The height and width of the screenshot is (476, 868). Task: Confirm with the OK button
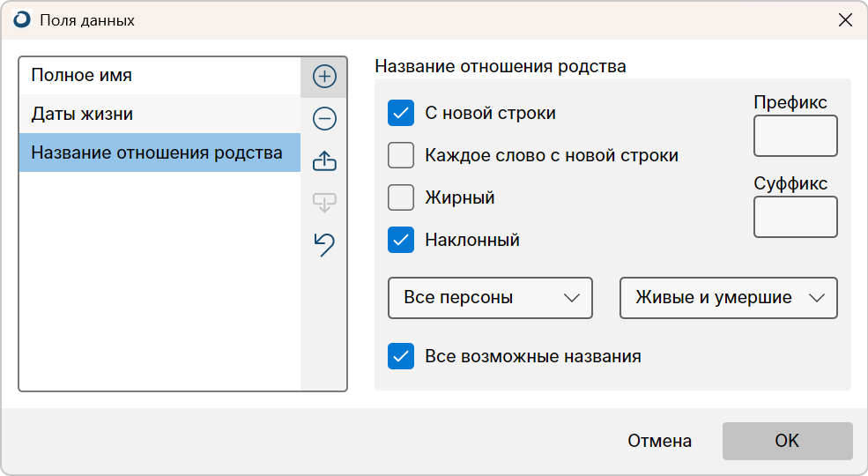(787, 441)
